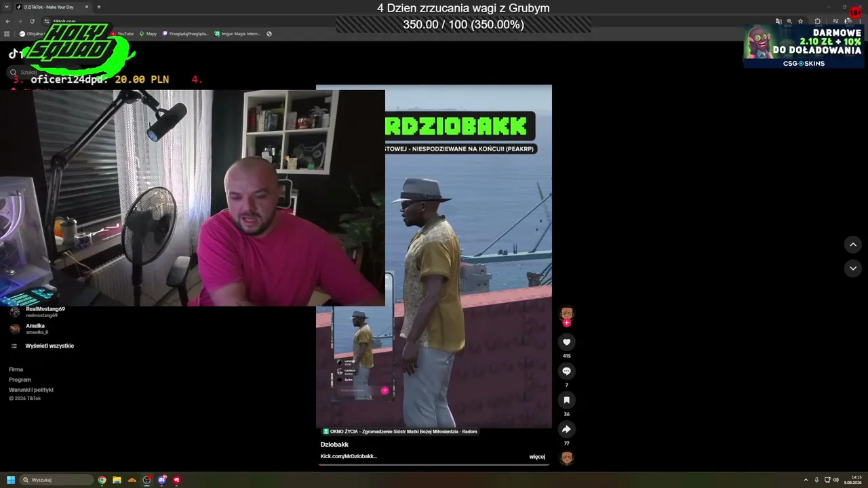Expand the Firma footer section

pyautogui.click(x=16, y=369)
